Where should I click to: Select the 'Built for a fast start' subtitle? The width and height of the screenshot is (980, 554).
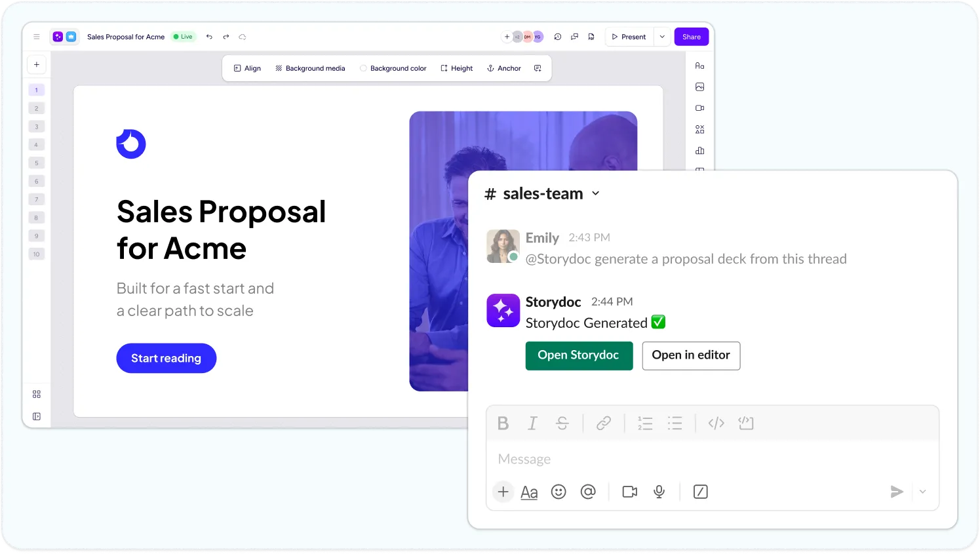point(195,300)
